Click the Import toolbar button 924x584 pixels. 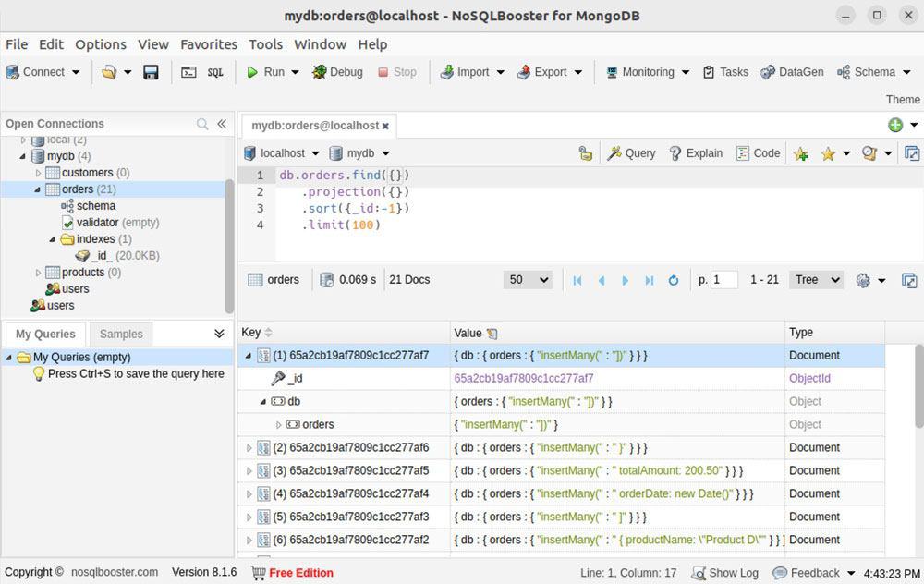click(x=465, y=72)
